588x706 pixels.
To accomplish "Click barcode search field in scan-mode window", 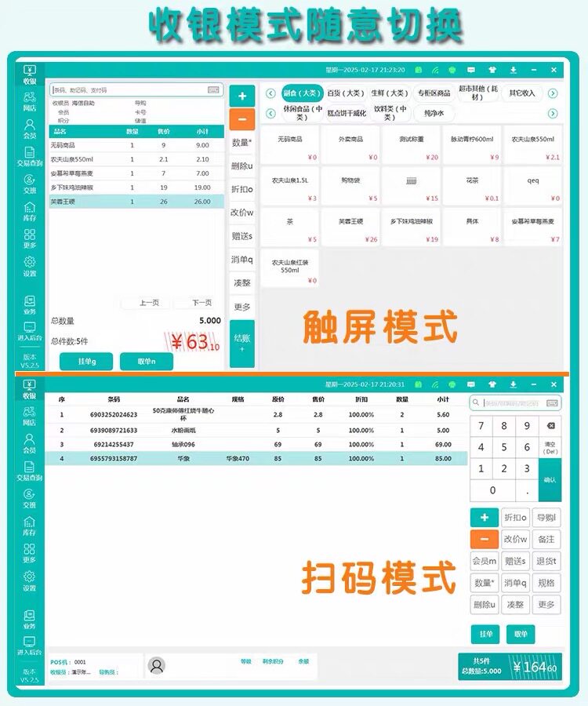I will (515, 402).
